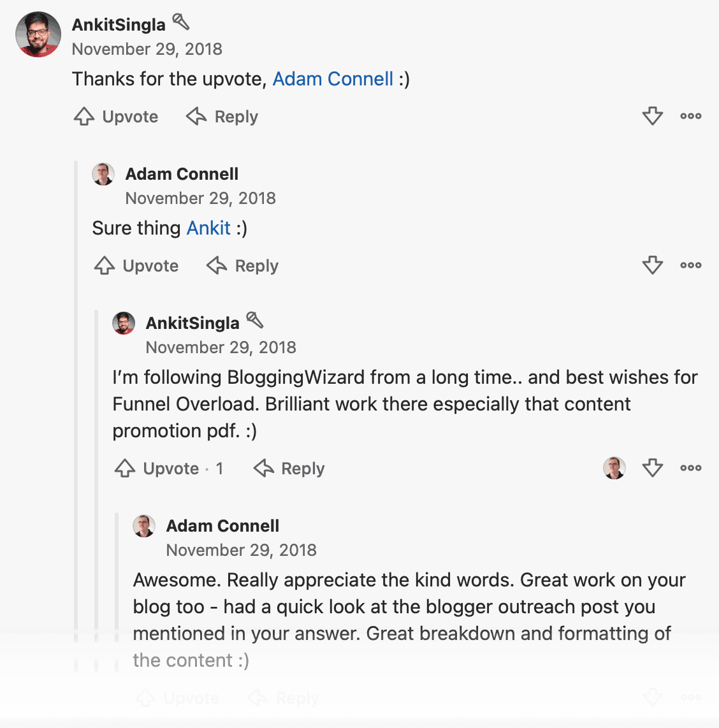Reply to the "Sure thing Ankit" comment
This screenshot has width=719, height=728.
click(242, 266)
